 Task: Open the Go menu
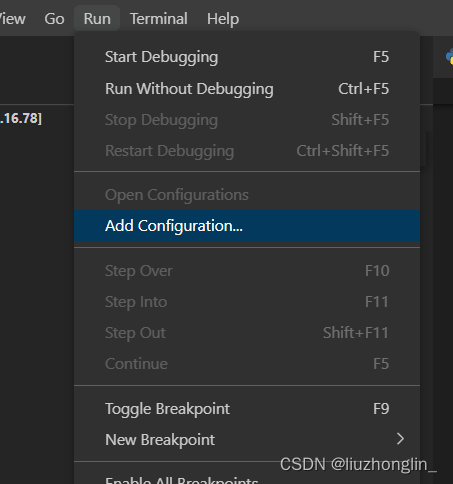54,19
